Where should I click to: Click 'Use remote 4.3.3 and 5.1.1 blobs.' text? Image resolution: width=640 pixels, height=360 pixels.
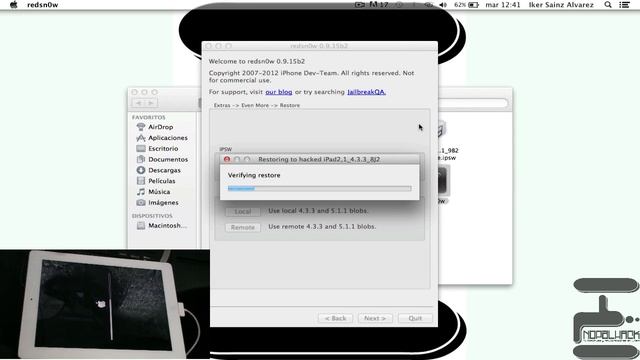click(x=322, y=227)
